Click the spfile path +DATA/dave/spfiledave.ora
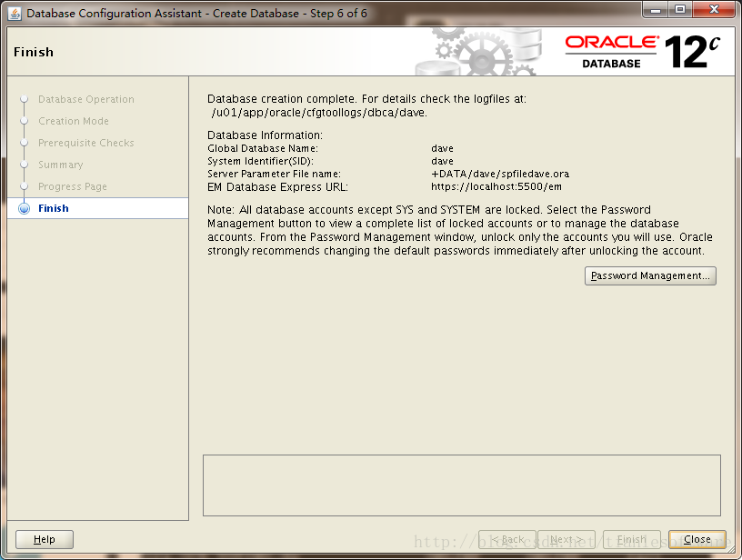This screenshot has width=742, height=560. click(x=500, y=174)
